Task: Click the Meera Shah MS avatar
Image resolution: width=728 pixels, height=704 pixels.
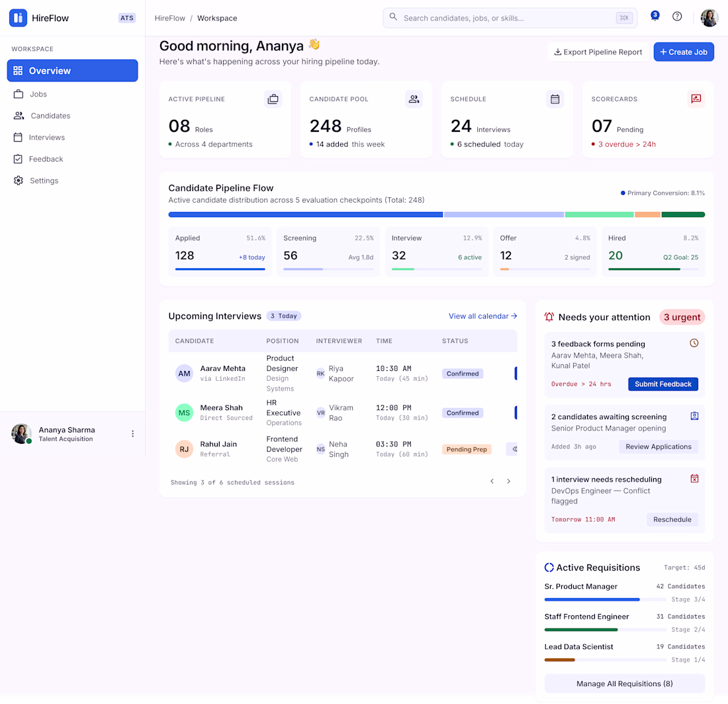Action: click(x=185, y=413)
